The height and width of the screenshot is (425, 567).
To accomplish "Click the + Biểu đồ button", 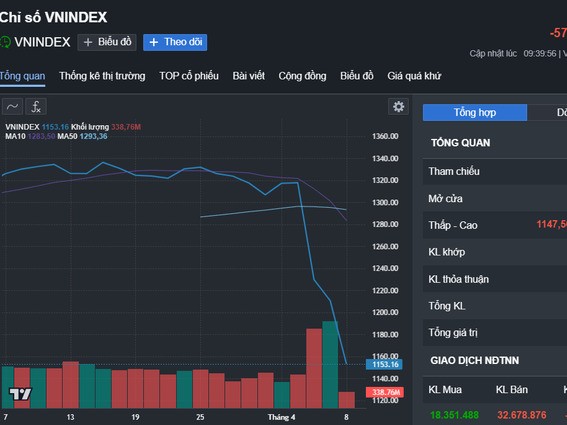I will tap(107, 42).
